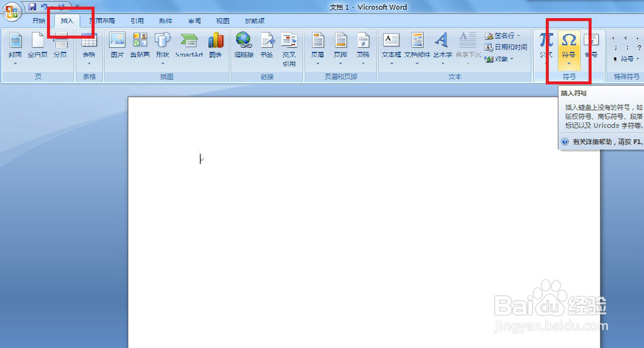Switch to the 审阅 (Review) tab

coord(194,21)
